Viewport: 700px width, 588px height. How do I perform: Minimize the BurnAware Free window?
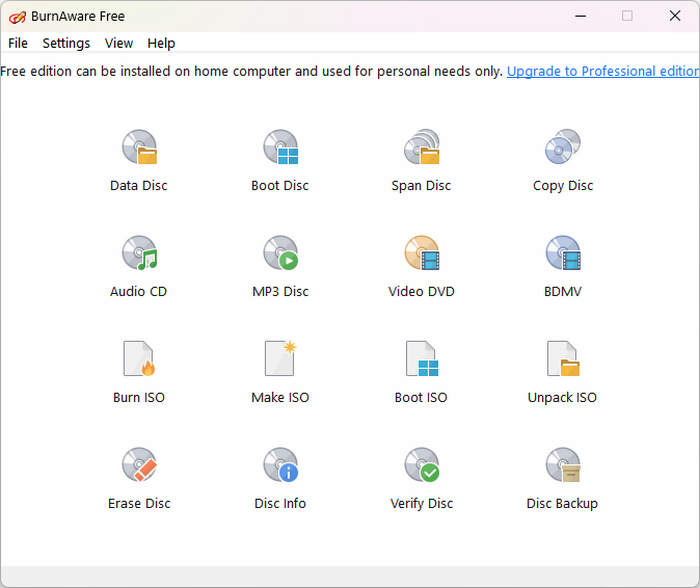[580, 16]
